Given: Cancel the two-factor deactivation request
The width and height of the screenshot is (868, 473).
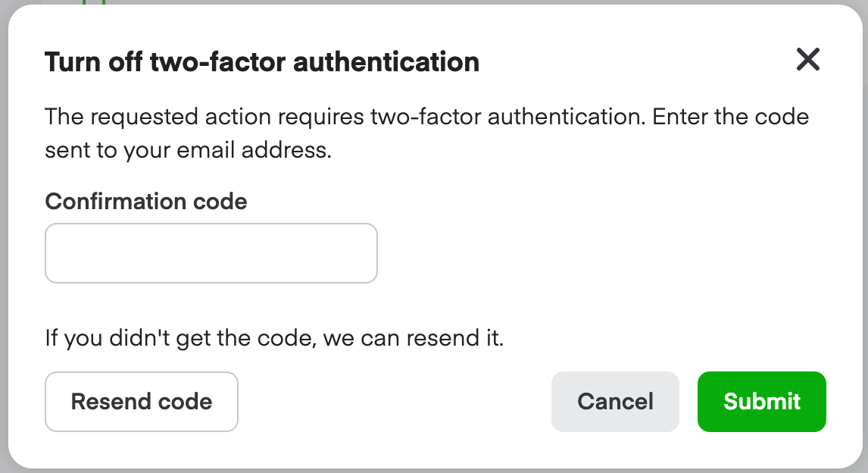Looking at the screenshot, I should [x=615, y=402].
